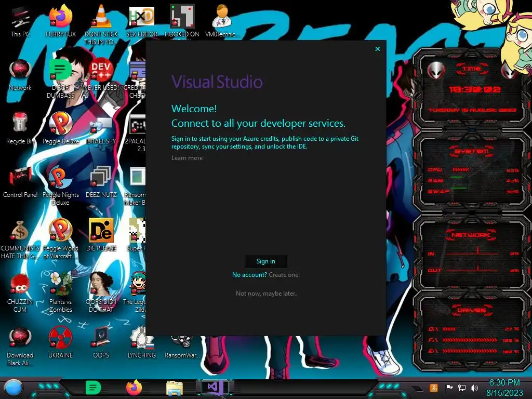Select the UKRAINE radiation icon
The height and width of the screenshot is (399, 532).
click(x=60, y=343)
